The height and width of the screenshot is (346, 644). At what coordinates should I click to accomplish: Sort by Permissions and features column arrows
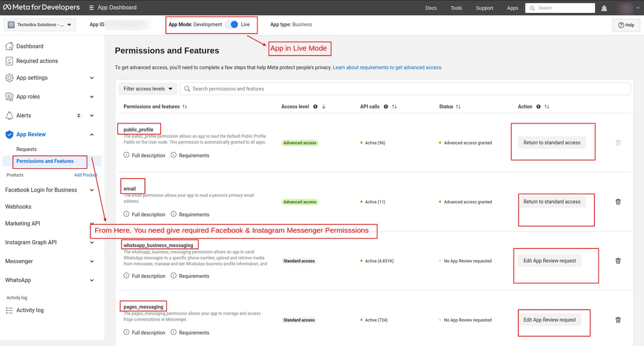coord(185,107)
